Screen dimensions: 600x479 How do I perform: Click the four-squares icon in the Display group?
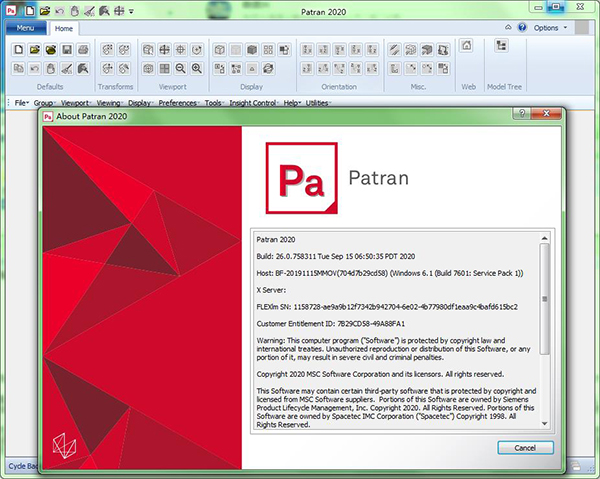[x=268, y=50]
